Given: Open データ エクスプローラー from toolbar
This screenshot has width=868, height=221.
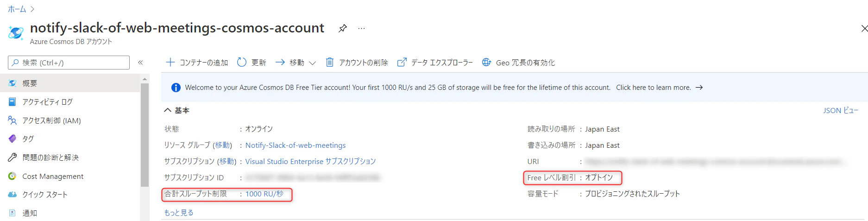Looking at the screenshot, I should tap(435, 62).
